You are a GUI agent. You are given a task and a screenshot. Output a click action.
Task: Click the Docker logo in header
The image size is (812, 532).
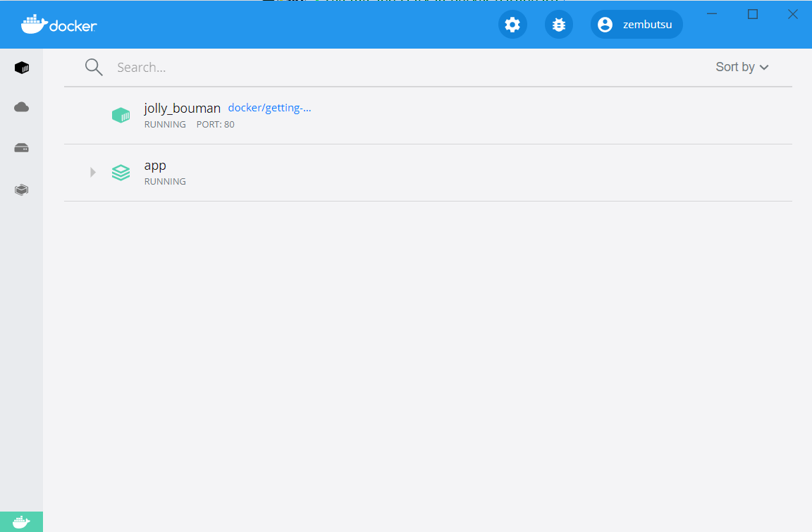pos(59,25)
